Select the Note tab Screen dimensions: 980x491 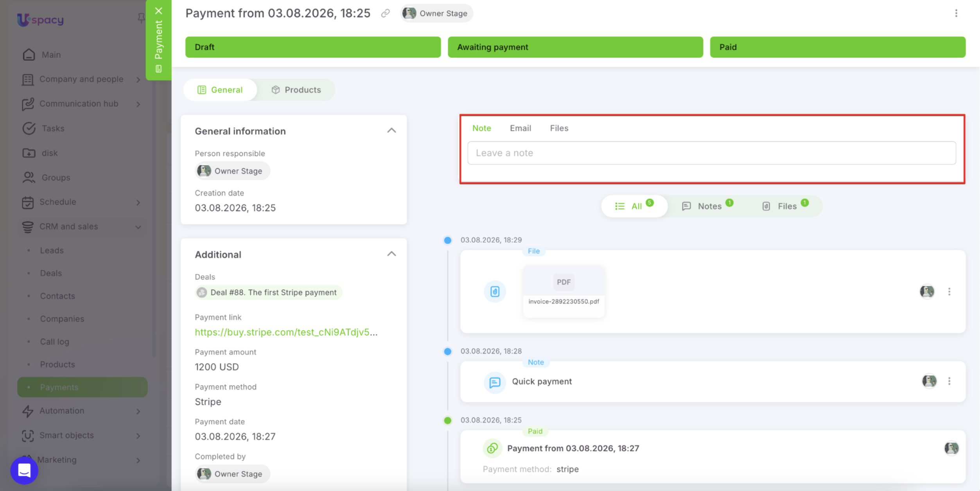pos(481,128)
